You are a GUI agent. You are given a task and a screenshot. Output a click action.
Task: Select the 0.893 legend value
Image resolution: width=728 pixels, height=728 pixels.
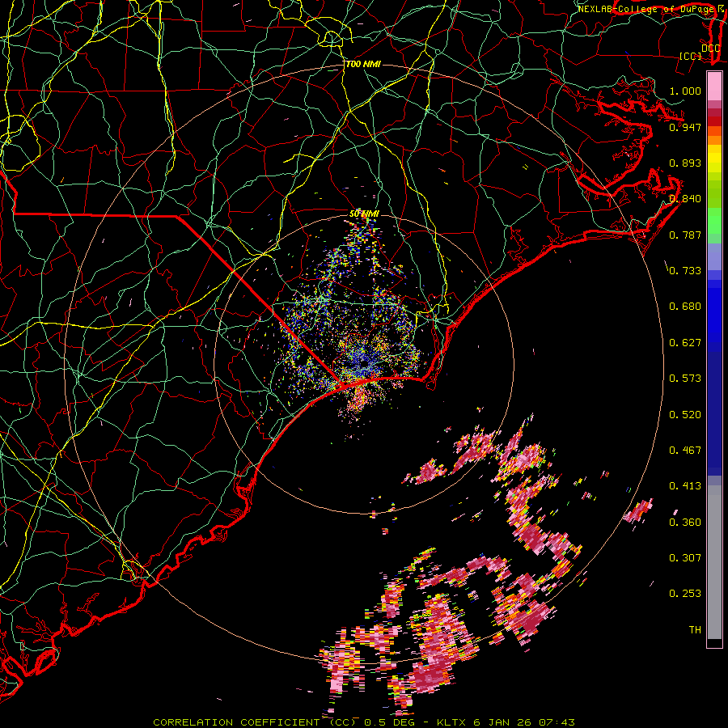pos(685,163)
